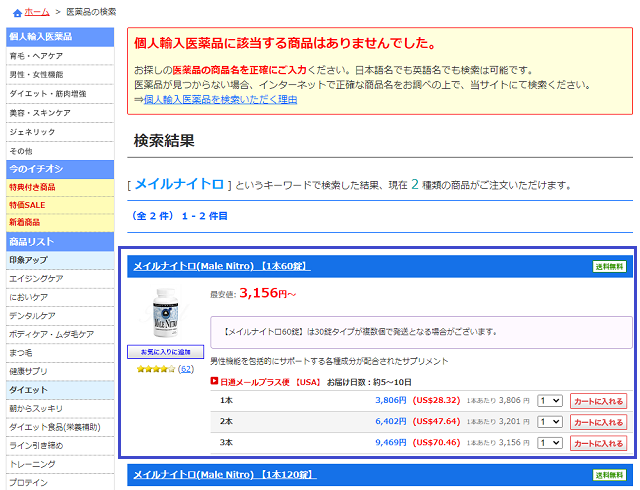Select においケア in product list

[60, 297]
